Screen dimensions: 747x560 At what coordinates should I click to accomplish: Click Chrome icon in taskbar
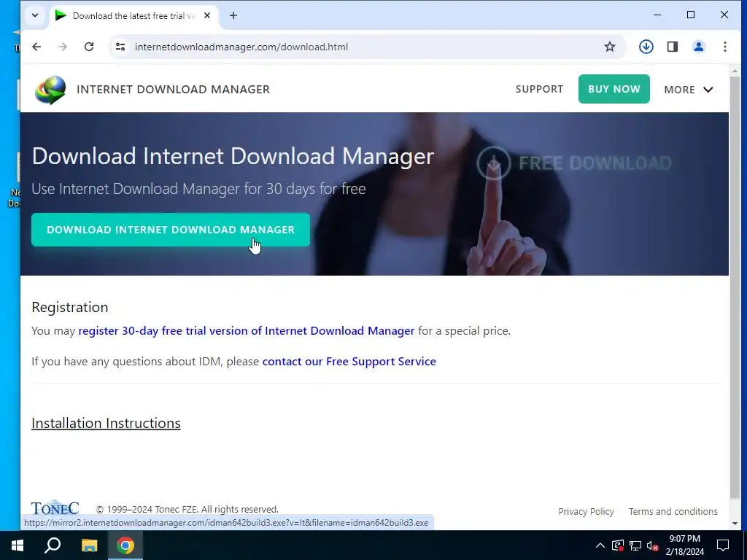tap(125, 545)
